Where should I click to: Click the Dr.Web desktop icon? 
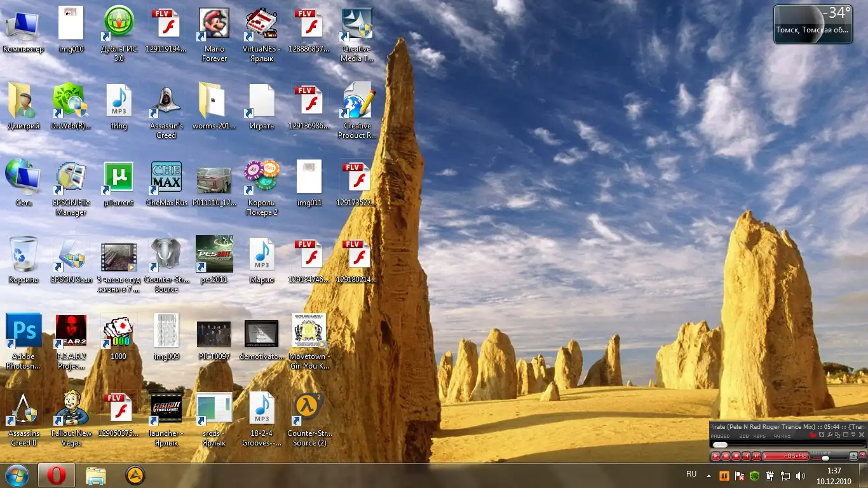coord(71,101)
